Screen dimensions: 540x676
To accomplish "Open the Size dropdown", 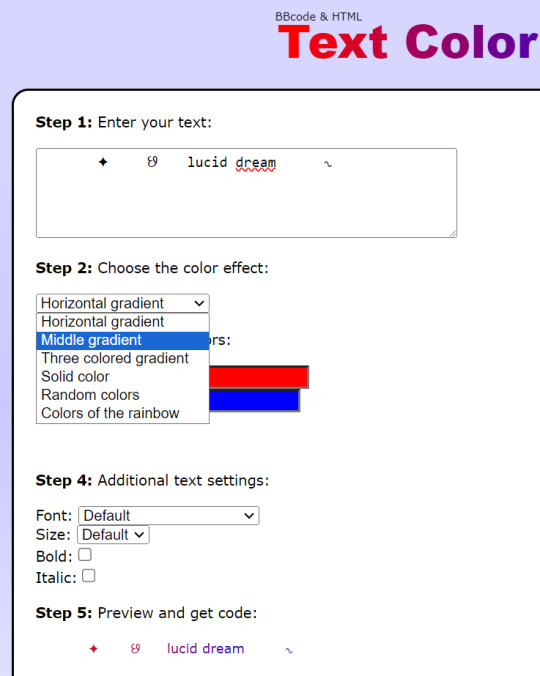I will 113,535.
